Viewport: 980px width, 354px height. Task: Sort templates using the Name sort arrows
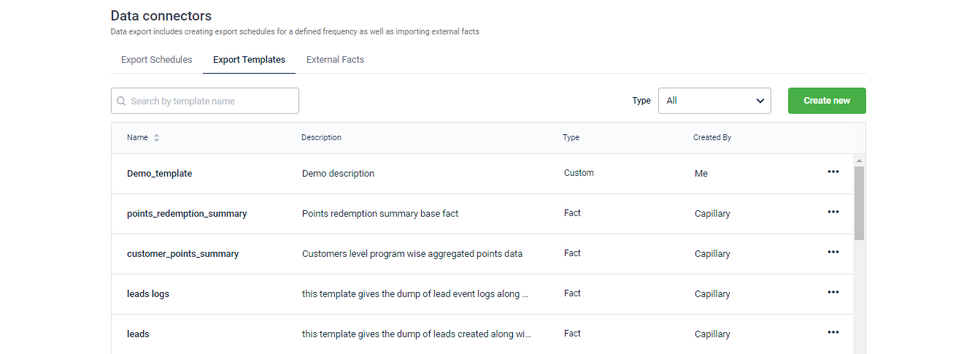pos(156,137)
